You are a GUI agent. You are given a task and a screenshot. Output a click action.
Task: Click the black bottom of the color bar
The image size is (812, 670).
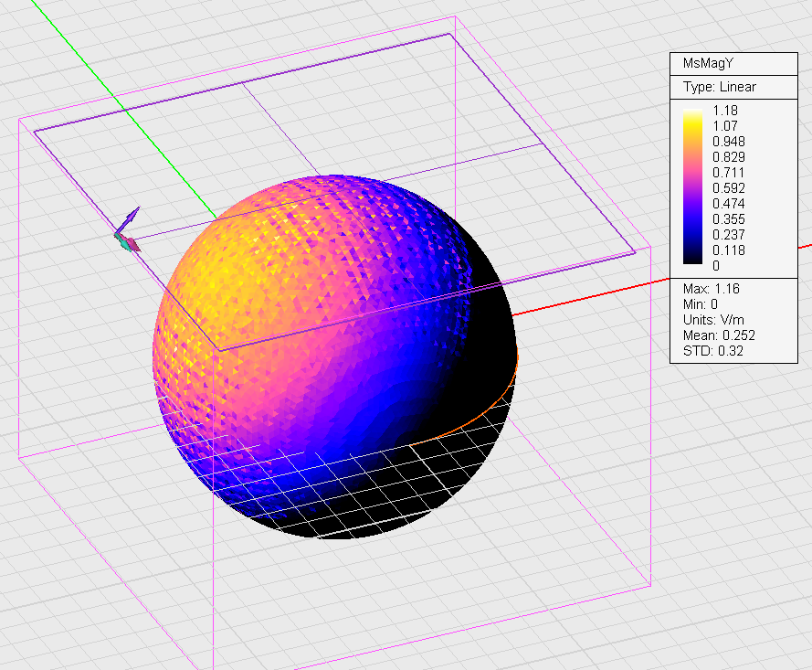(693, 262)
